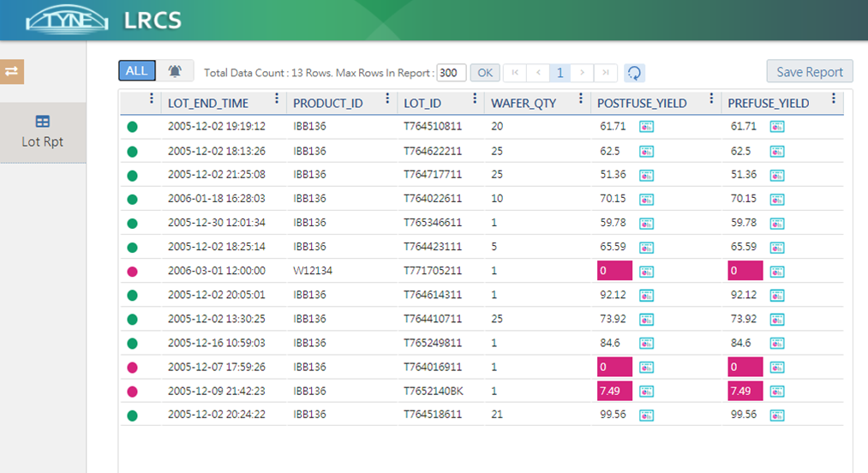Click the alarm bell filter icon
The image size is (868, 473).
point(175,71)
